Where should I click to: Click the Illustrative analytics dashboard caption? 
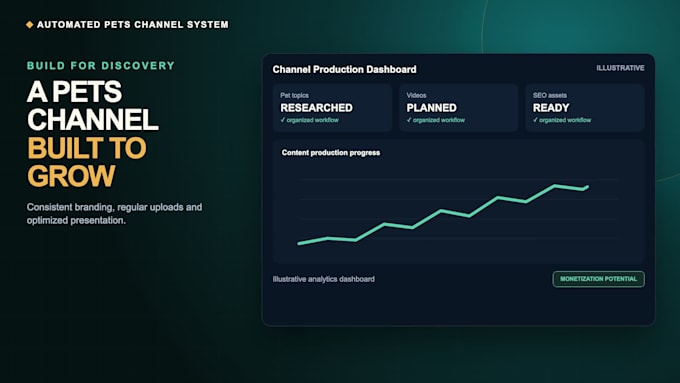point(324,279)
